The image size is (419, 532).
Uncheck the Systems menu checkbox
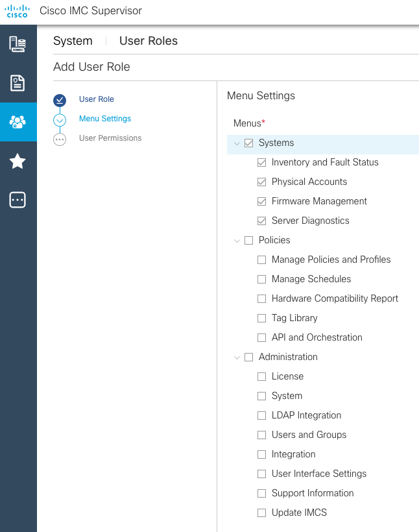click(250, 143)
